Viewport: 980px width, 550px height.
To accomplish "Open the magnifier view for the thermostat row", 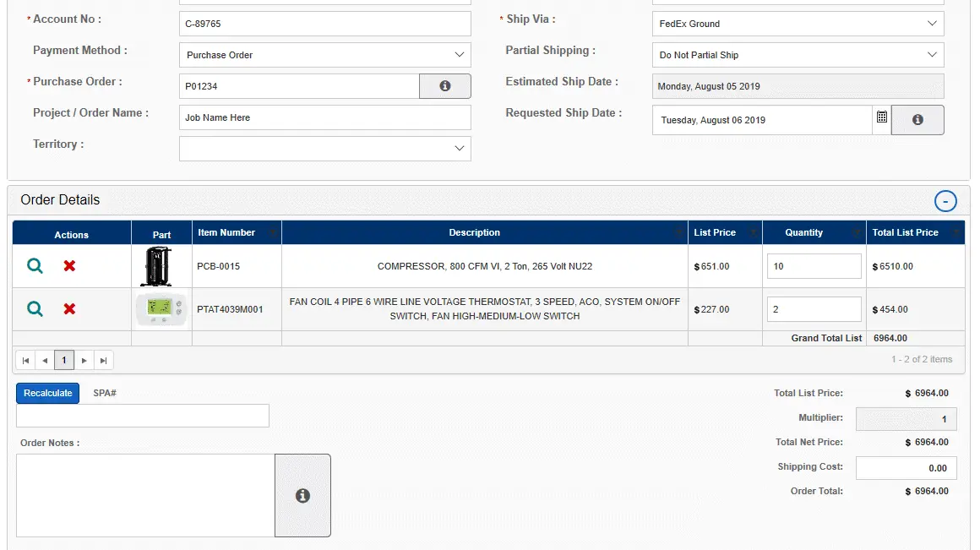I will 34,309.
